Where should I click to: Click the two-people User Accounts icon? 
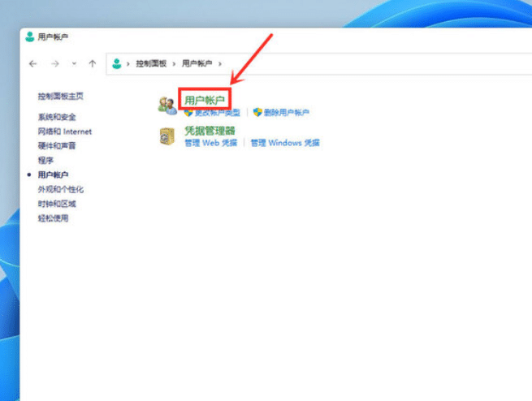(167, 106)
